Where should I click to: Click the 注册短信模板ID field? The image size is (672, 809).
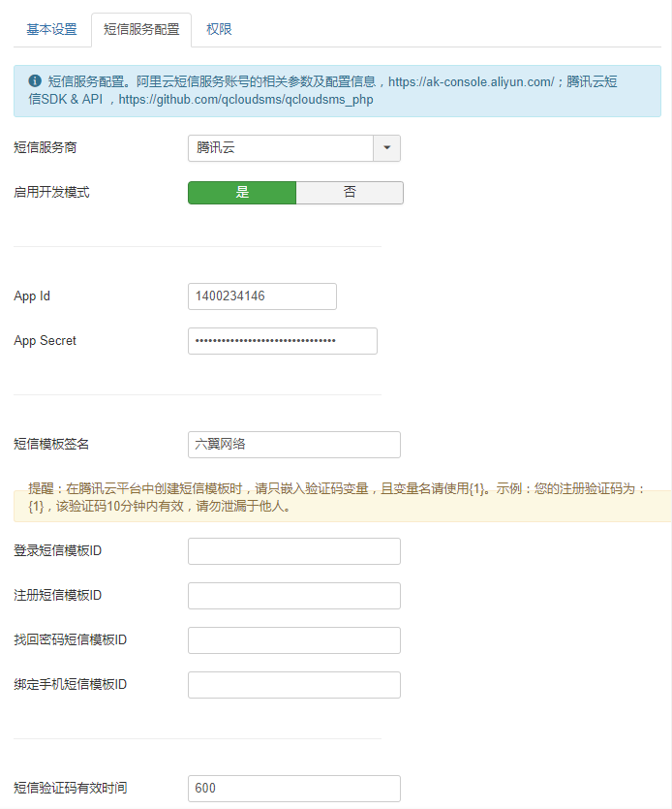coord(293,595)
